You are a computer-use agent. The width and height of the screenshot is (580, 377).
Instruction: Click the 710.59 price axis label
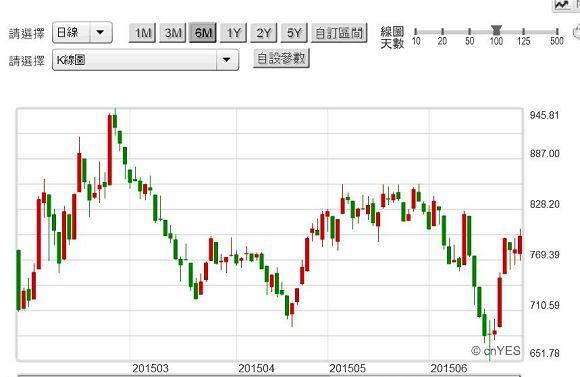click(x=544, y=305)
